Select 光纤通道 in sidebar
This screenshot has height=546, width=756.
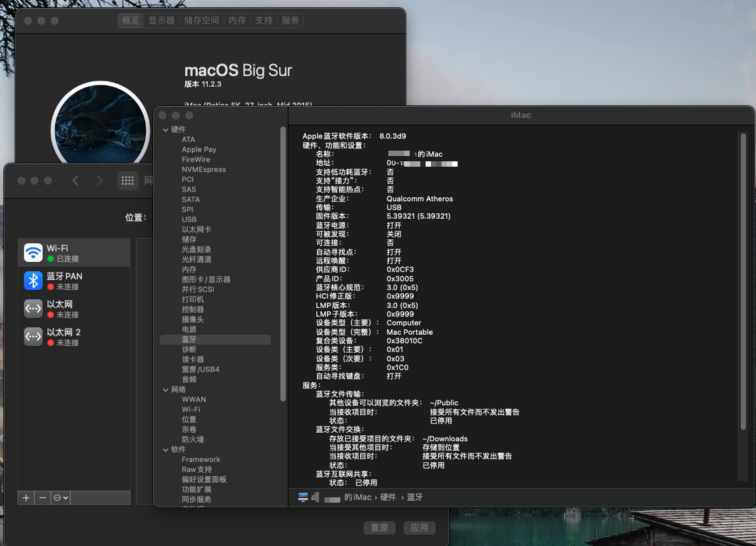point(196,259)
